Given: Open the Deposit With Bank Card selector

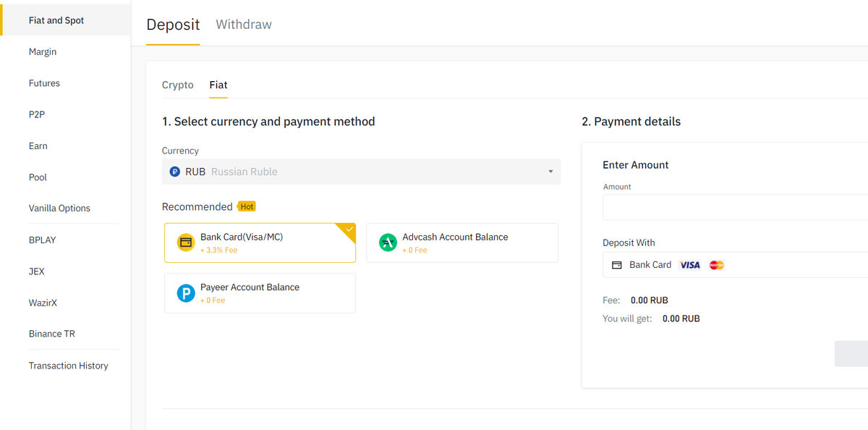Looking at the screenshot, I should coord(735,265).
